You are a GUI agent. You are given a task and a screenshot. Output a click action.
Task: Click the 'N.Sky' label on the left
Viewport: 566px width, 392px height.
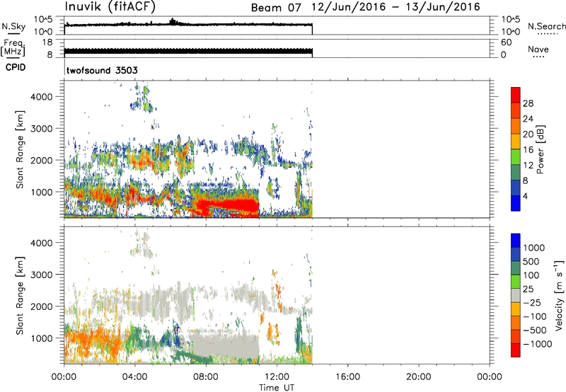point(13,26)
